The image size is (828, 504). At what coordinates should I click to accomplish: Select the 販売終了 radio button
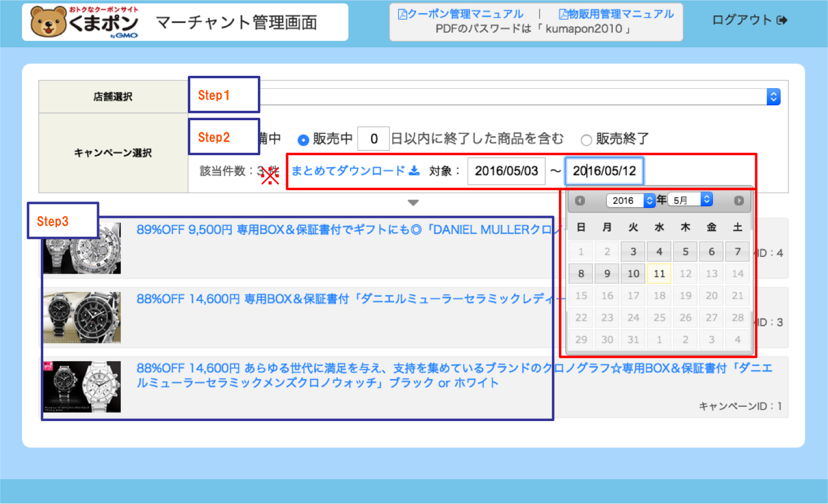click(586, 140)
